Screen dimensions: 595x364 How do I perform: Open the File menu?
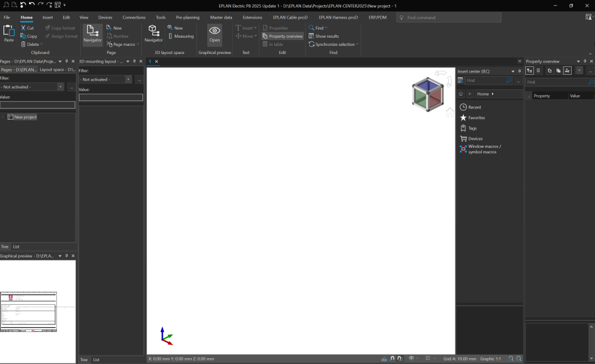coord(7,17)
